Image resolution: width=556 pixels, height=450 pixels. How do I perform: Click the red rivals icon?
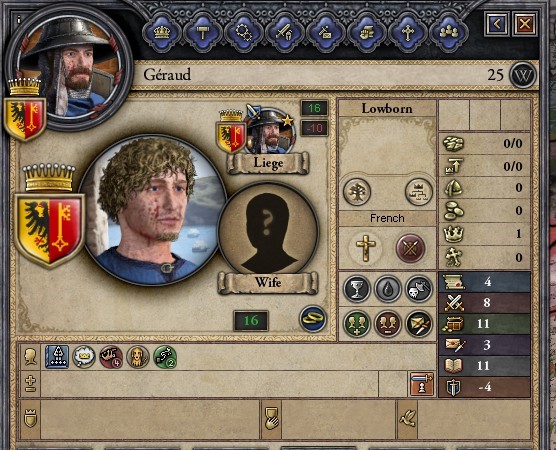388,324
